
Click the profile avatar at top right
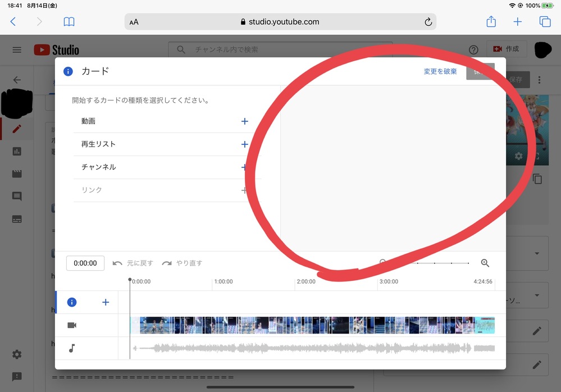click(543, 50)
